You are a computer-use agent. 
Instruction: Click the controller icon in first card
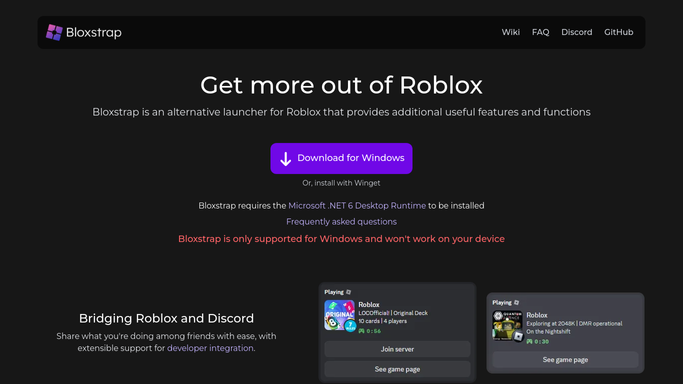[x=362, y=331]
